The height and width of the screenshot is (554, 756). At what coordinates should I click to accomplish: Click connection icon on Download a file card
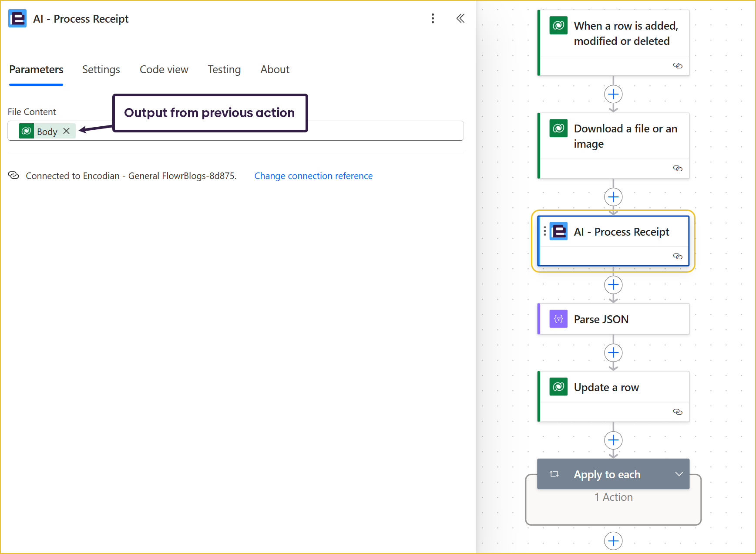[x=678, y=168]
